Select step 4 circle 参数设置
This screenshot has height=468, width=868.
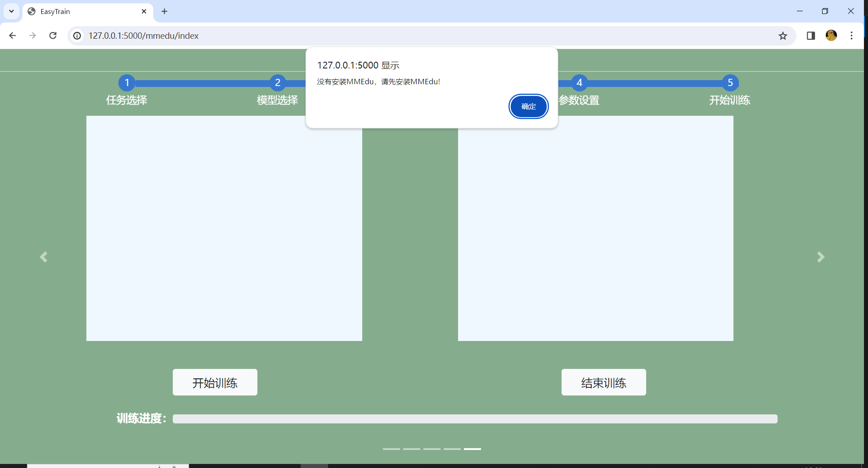point(580,82)
